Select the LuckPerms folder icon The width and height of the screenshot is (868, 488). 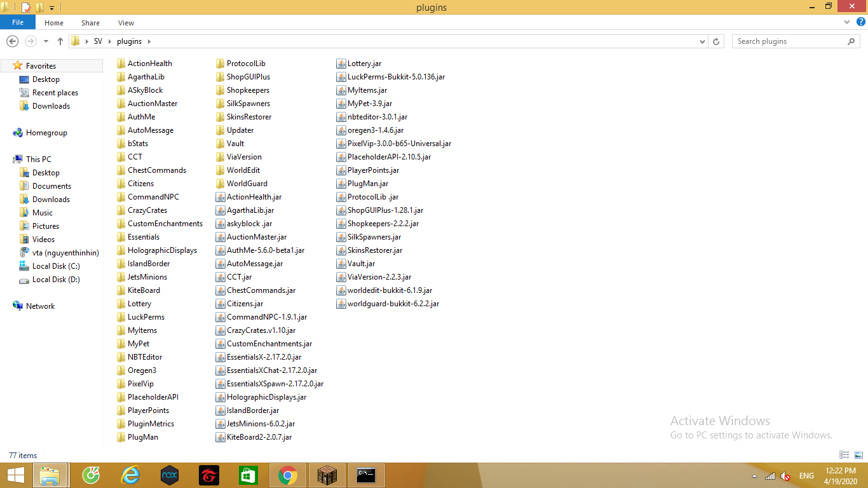(121, 317)
